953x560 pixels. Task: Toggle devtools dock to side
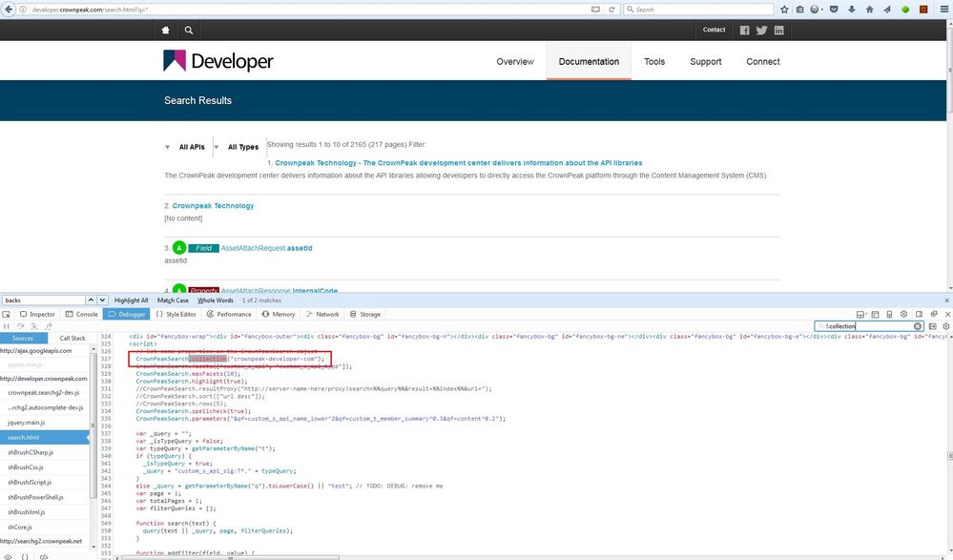click(x=919, y=315)
